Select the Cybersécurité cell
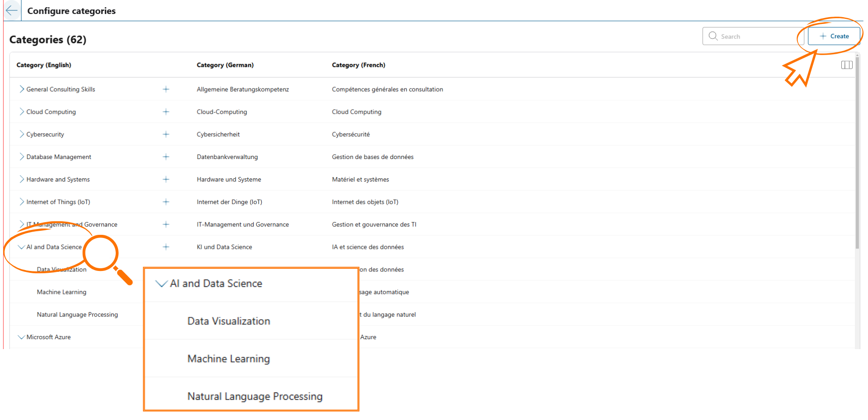 [351, 135]
